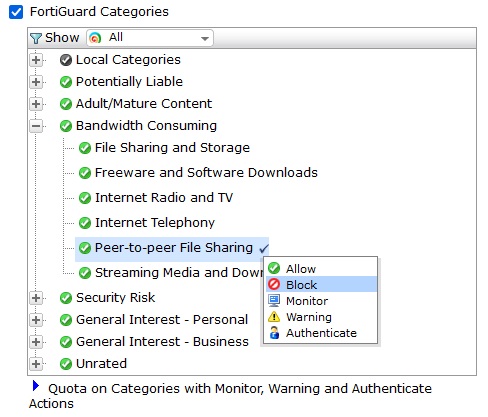Expand General Interest - Personal node
Screen dimensions: 488x417
click(x=36, y=320)
